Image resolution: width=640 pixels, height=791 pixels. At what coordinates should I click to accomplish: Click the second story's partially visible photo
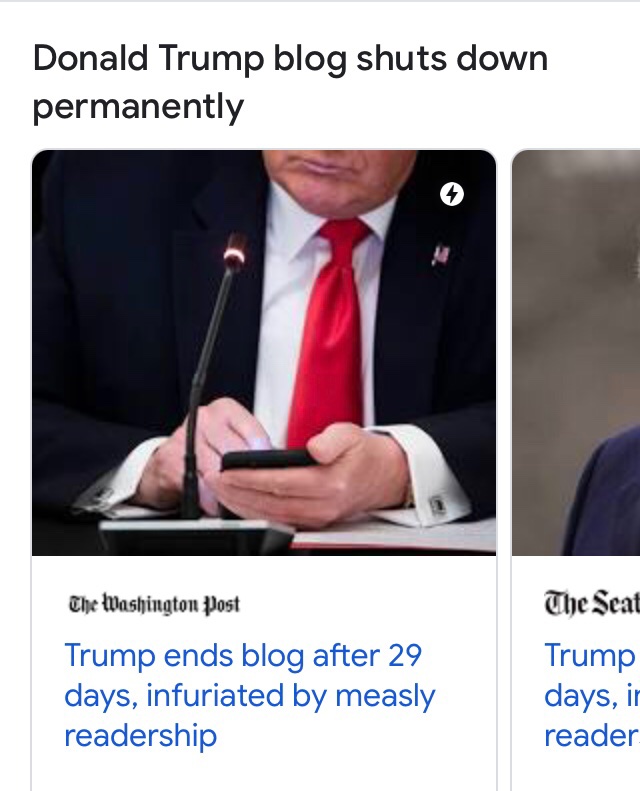(x=576, y=353)
